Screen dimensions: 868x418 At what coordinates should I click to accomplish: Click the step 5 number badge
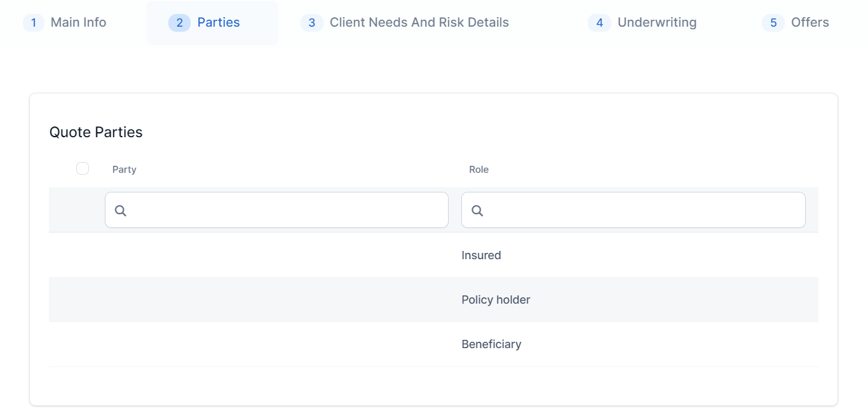(x=773, y=23)
